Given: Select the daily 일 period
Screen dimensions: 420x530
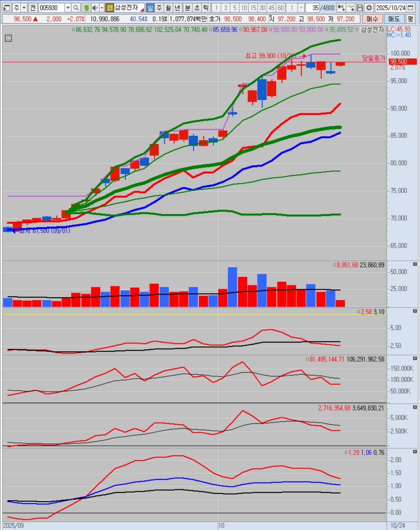Looking at the screenshot, I should pyautogui.click(x=150, y=8).
